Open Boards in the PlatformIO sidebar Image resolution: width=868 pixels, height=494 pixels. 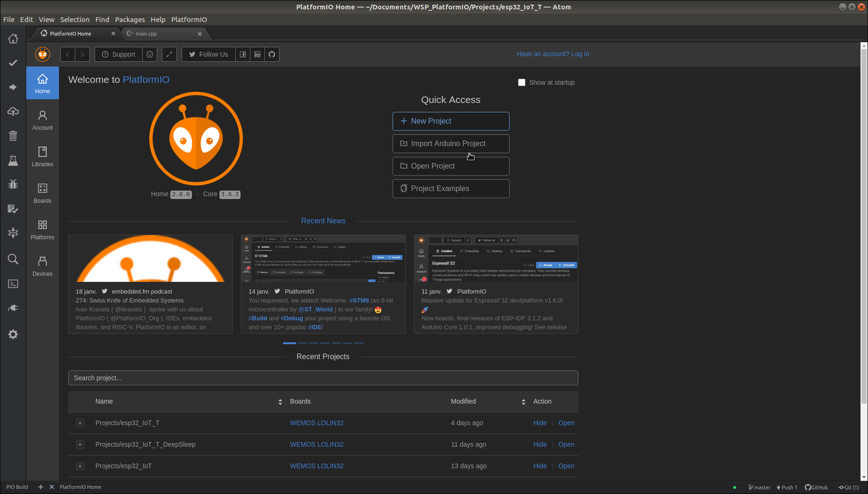pos(43,193)
